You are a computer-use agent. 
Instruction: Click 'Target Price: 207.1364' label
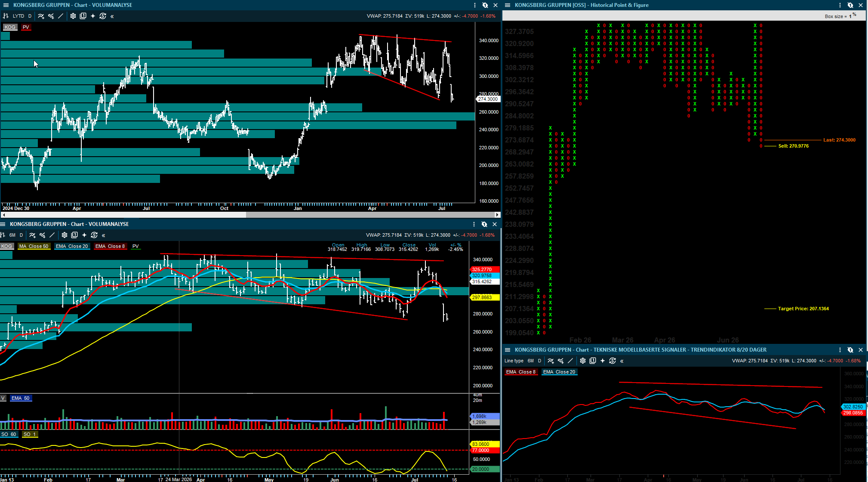803,309
